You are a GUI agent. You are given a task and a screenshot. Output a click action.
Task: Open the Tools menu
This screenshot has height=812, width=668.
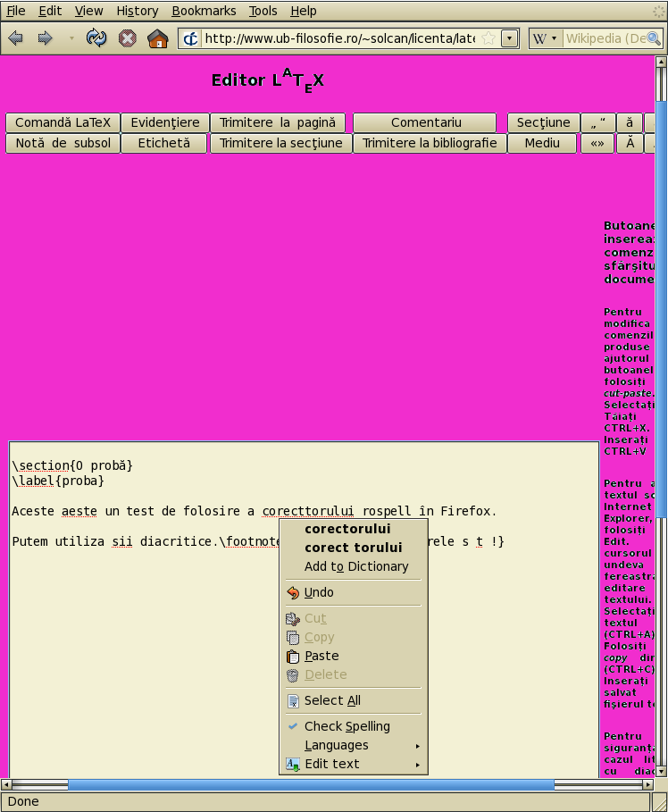263,11
